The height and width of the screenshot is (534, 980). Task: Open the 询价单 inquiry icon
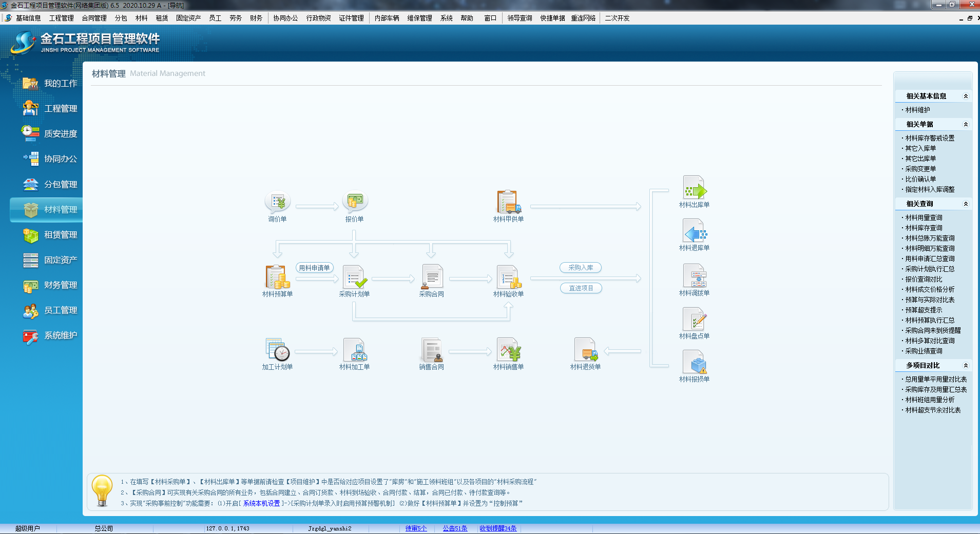click(277, 203)
